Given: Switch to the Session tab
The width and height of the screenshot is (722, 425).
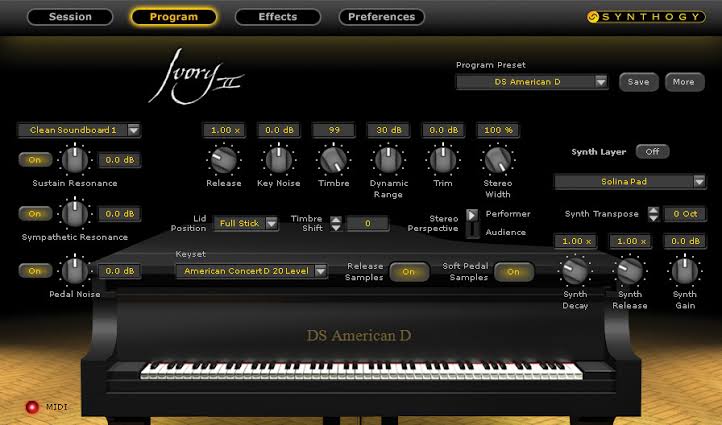Looking at the screenshot, I should pyautogui.click(x=70, y=17).
